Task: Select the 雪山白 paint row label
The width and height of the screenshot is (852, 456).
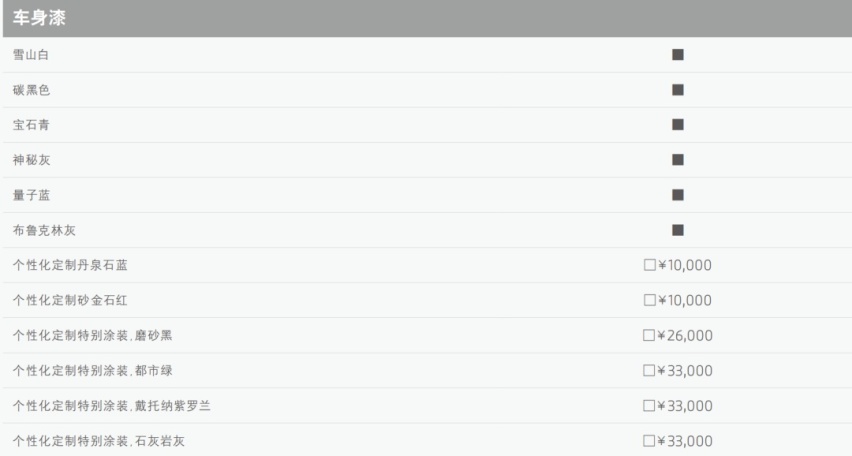Action: [x=31, y=54]
